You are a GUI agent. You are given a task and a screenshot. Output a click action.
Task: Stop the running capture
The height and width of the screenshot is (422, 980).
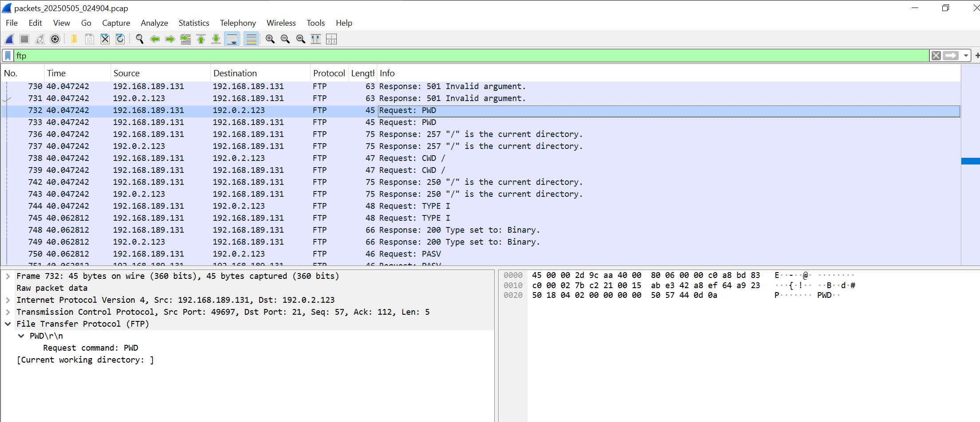pos(24,39)
